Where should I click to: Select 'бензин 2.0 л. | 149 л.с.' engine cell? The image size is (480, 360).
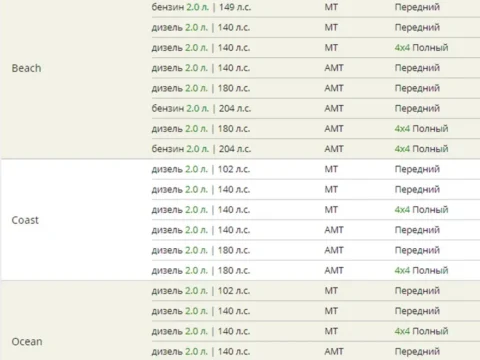(x=201, y=7)
